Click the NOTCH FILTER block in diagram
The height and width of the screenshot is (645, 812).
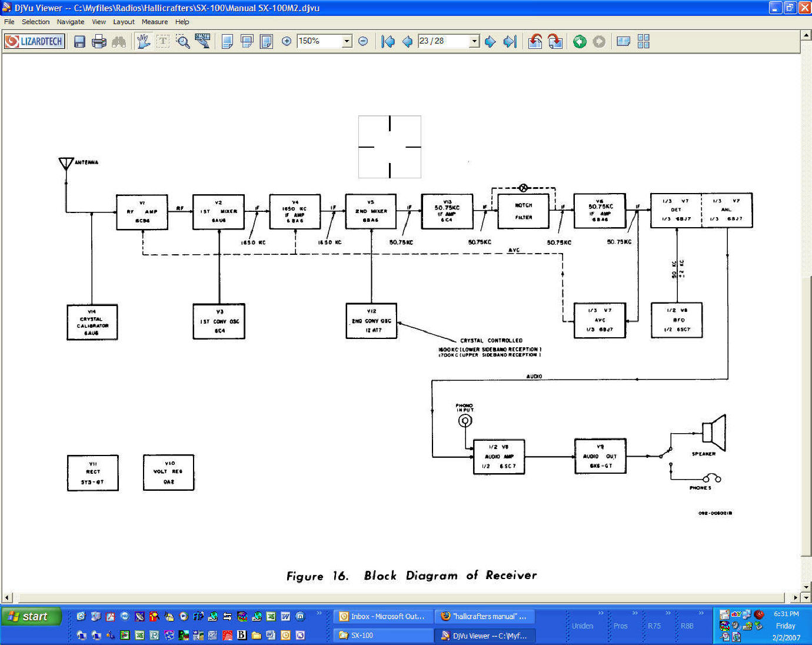[523, 211]
